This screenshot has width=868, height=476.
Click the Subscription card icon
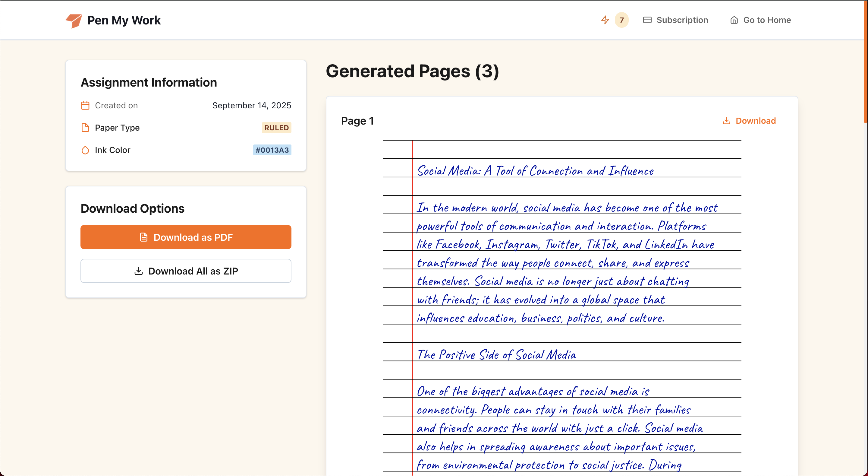pyautogui.click(x=647, y=20)
